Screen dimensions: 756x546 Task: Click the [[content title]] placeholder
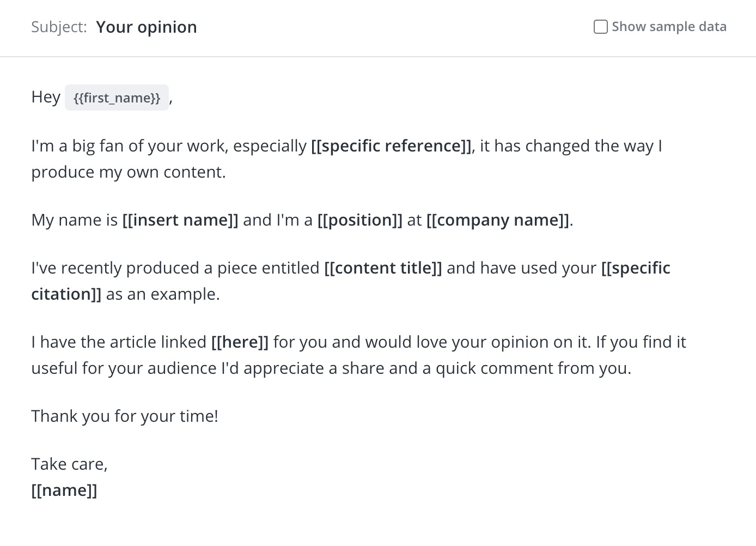tap(383, 268)
